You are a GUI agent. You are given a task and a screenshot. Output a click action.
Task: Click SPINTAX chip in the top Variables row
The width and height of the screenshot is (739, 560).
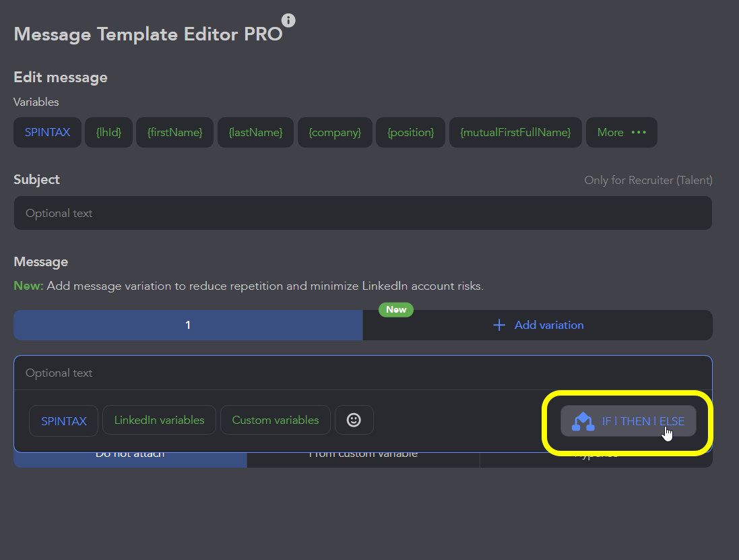pos(47,133)
